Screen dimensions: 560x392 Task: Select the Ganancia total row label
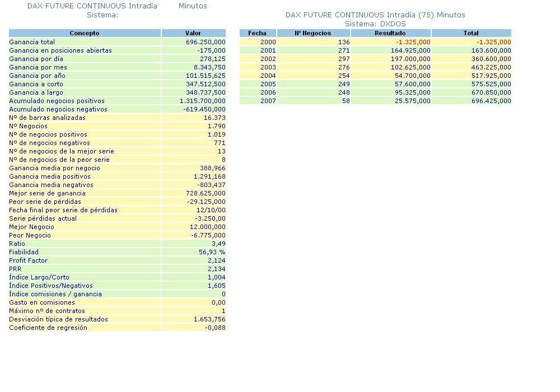click(32, 42)
